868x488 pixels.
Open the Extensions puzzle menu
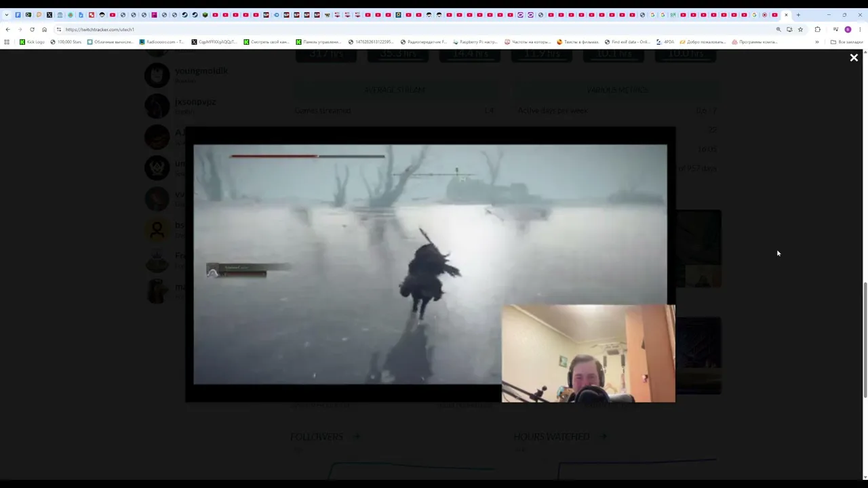click(x=817, y=29)
